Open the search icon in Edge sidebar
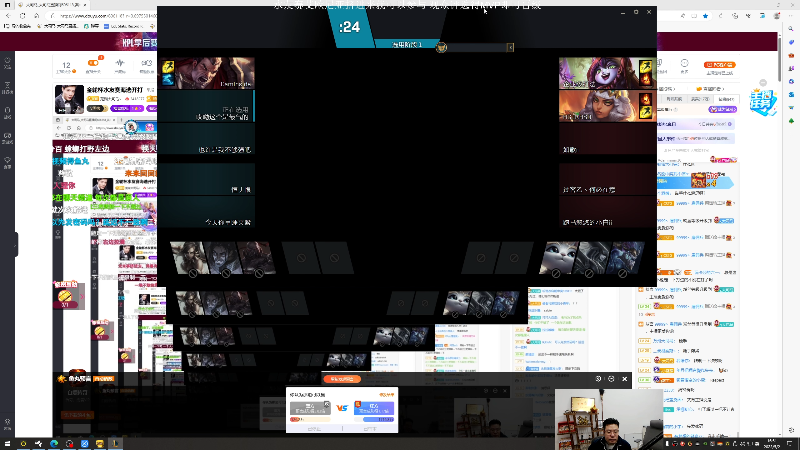The image size is (800, 450). 791,29
